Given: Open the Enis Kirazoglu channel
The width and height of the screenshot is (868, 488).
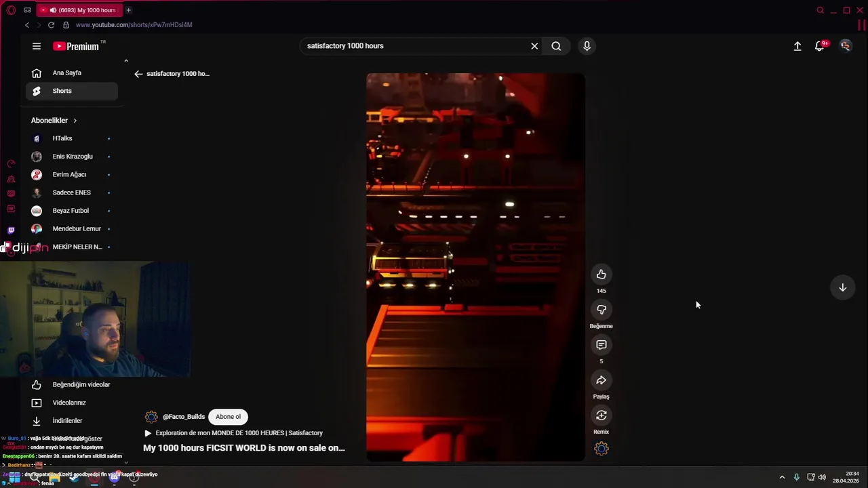Looking at the screenshot, I should coord(72,157).
